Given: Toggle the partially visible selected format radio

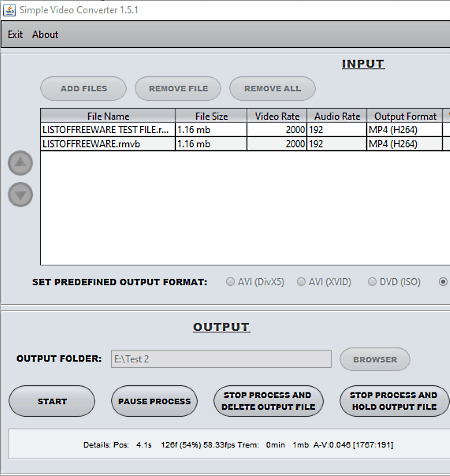Looking at the screenshot, I should [443, 282].
